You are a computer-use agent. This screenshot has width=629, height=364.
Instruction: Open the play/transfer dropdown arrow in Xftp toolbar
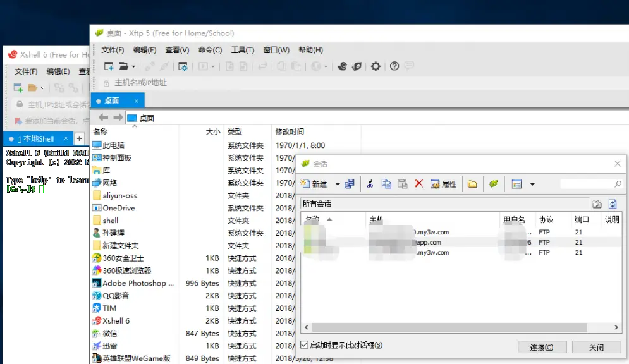(213, 66)
